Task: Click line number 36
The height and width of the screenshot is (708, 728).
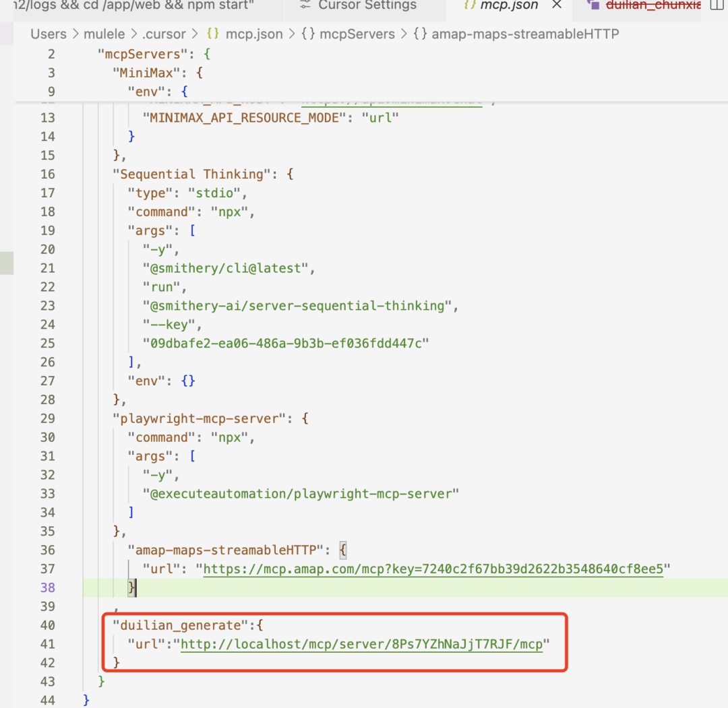Action: point(47,550)
